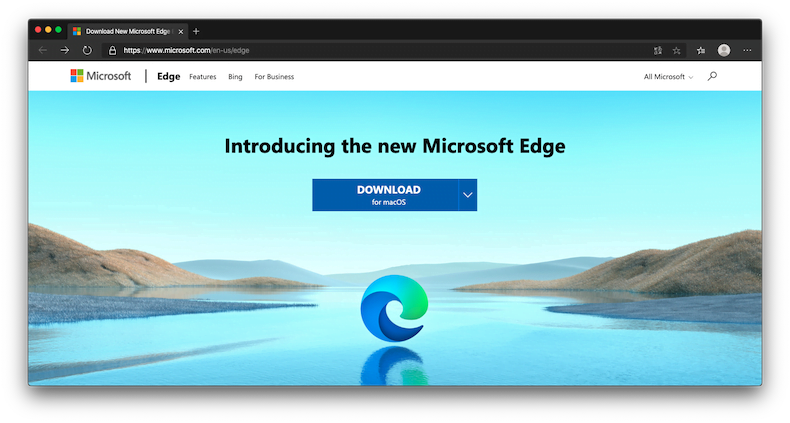Add page to favorites with star icon

(x=677, y=50)
